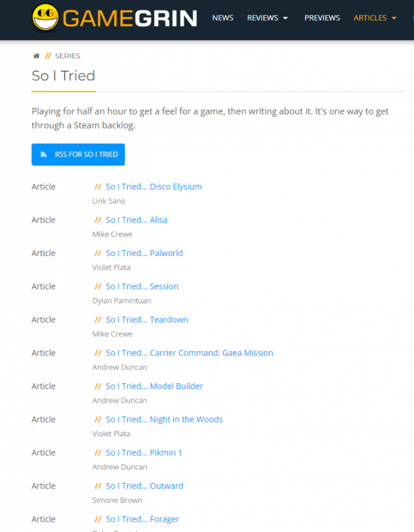The height and width of the screenshot is (532, 414).
Task: Click the GameGrin smiley logo icon
Action: pyautogui.click(x=45, y=17)
